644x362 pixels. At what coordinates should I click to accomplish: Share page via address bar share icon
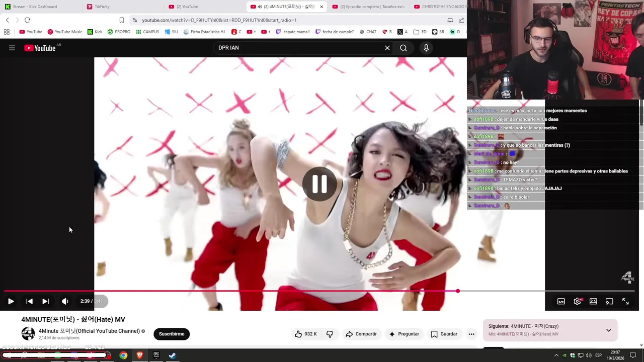tap(461, 20)
